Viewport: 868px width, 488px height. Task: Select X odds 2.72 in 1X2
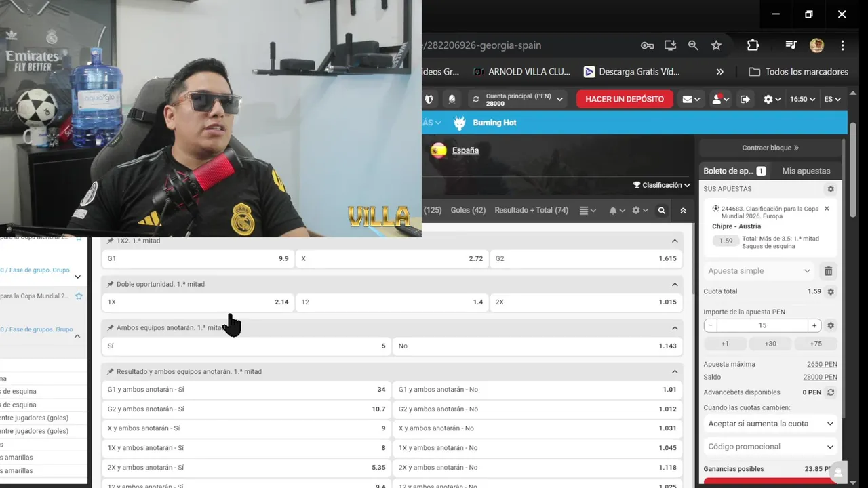392,258
